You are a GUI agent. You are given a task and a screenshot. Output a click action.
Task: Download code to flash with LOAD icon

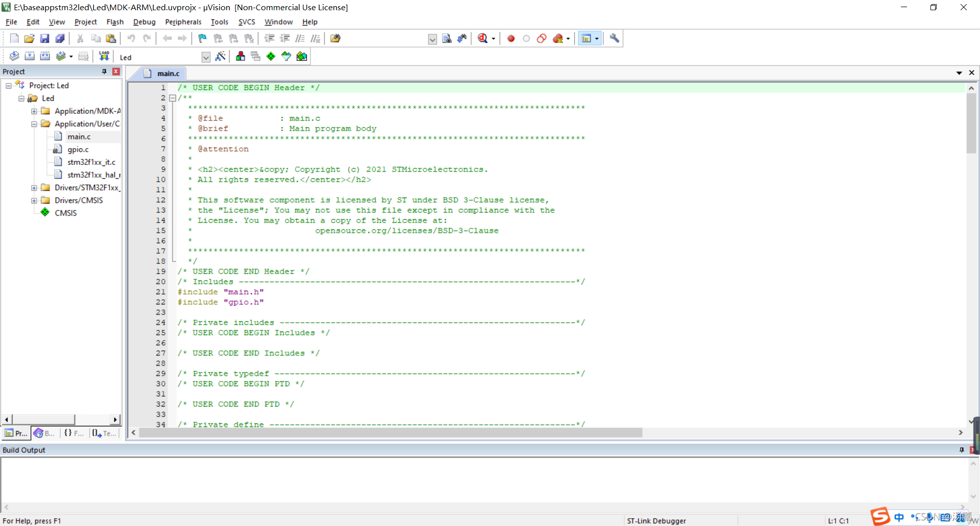(x=104, y=56)
